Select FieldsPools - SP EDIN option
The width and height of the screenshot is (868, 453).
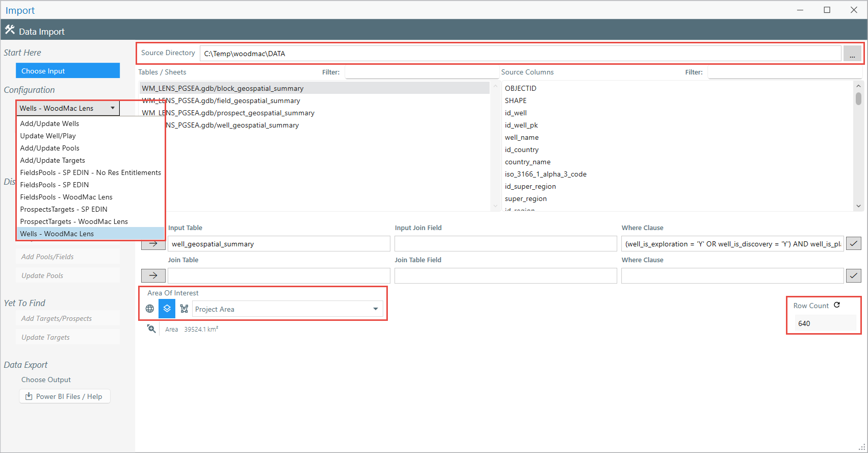point(91,185)
